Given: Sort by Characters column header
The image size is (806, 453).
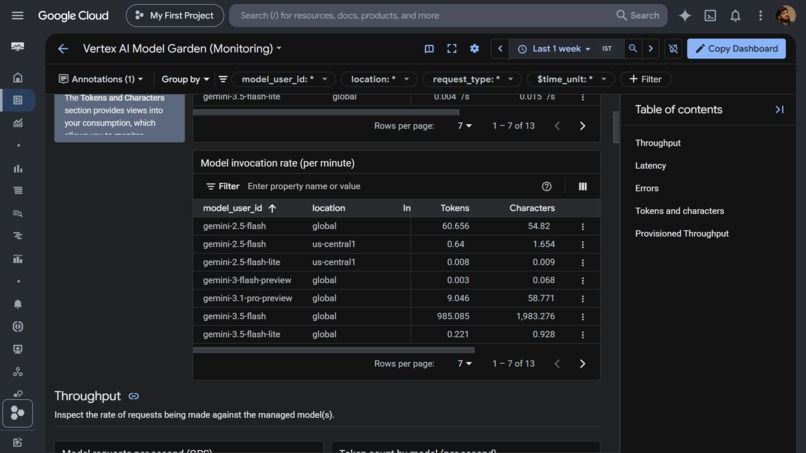Looking at the screenshot, I should point(532,208).
